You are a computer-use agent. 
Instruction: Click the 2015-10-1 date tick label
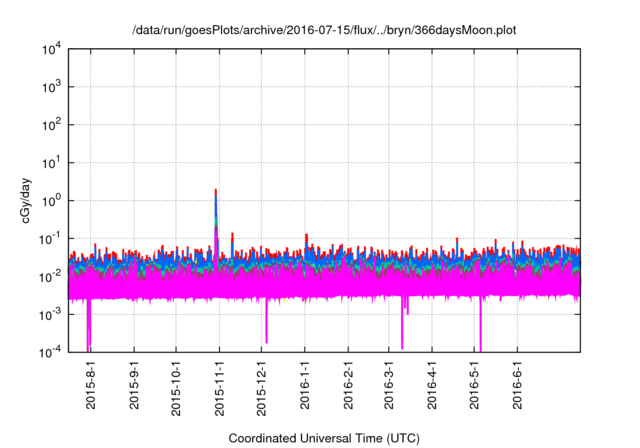click(x=176, y=390)
